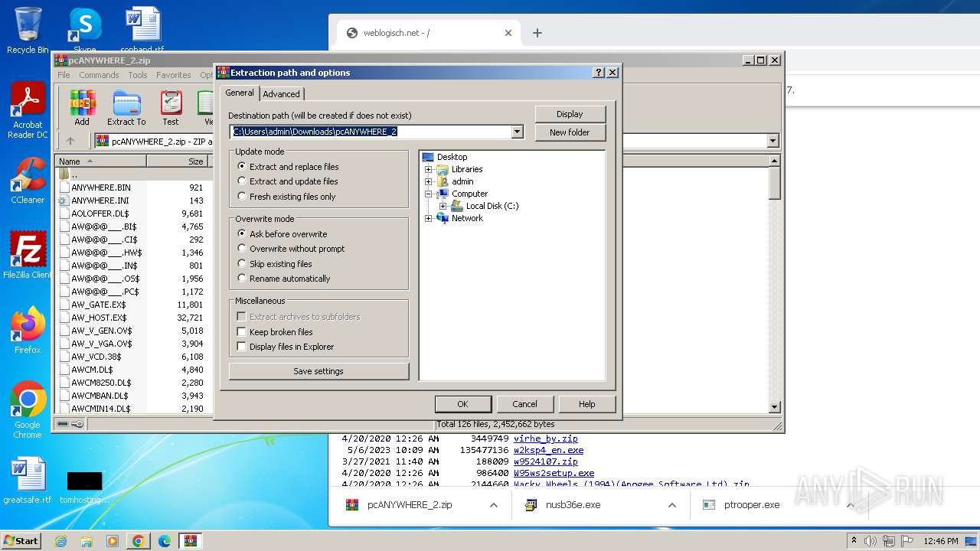Screen dimensions: 980x551
Task: Enable Display files in Explorer checkbox
Action: tap(242, 347)
